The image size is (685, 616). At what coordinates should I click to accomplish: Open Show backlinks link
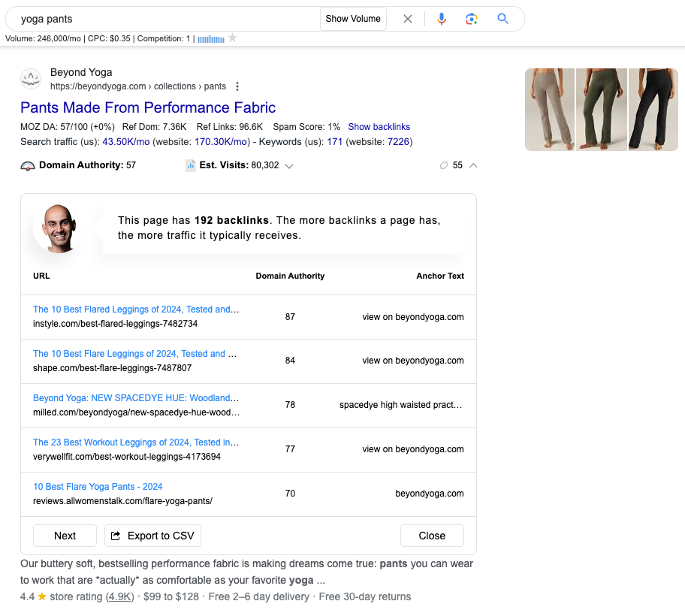379,127
